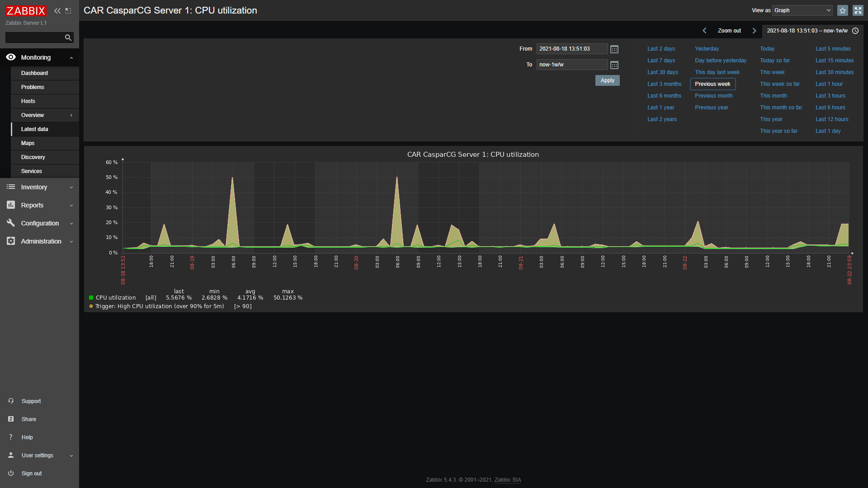This screenshot has height=488, width=868.
Task: Click the Support headset icon
Action: pos(11,401)
